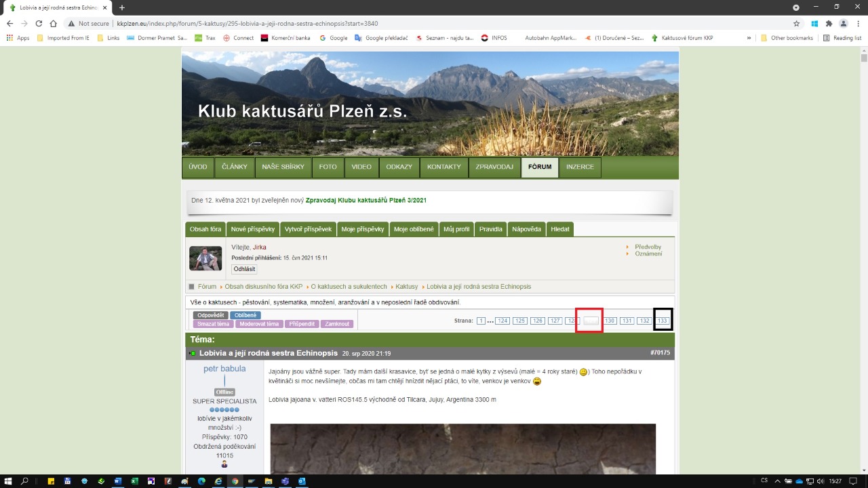Open the Reading list panel

pos(842,38)
